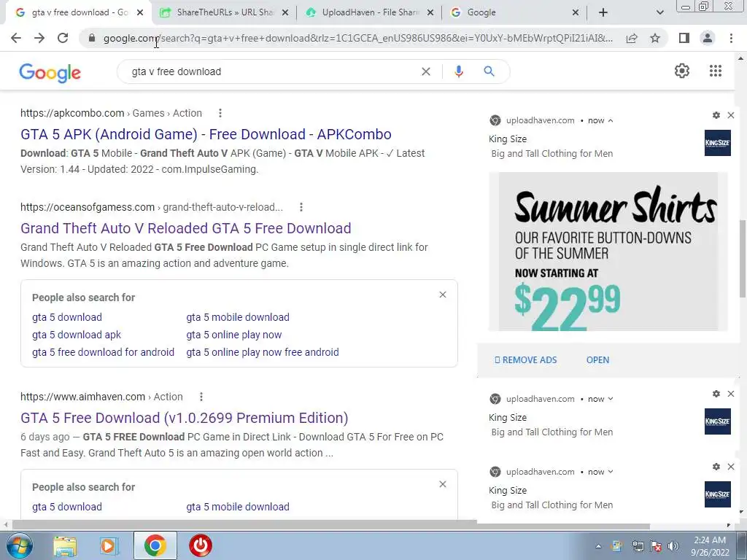Open GTA 5 Free Download Premium Edition result
Screen dimensions: 747x560
(x=185, y=418)
